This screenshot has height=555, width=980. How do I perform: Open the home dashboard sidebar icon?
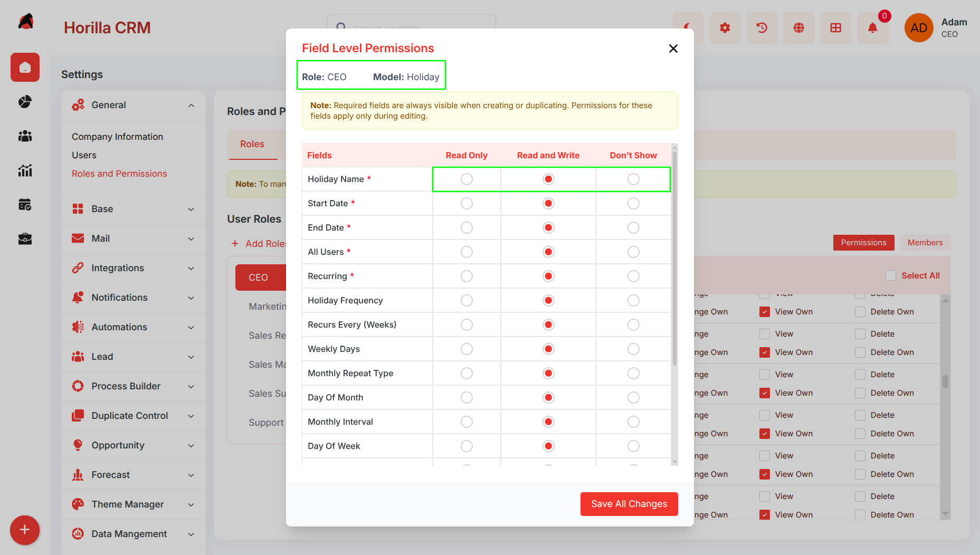pos(25,67)
